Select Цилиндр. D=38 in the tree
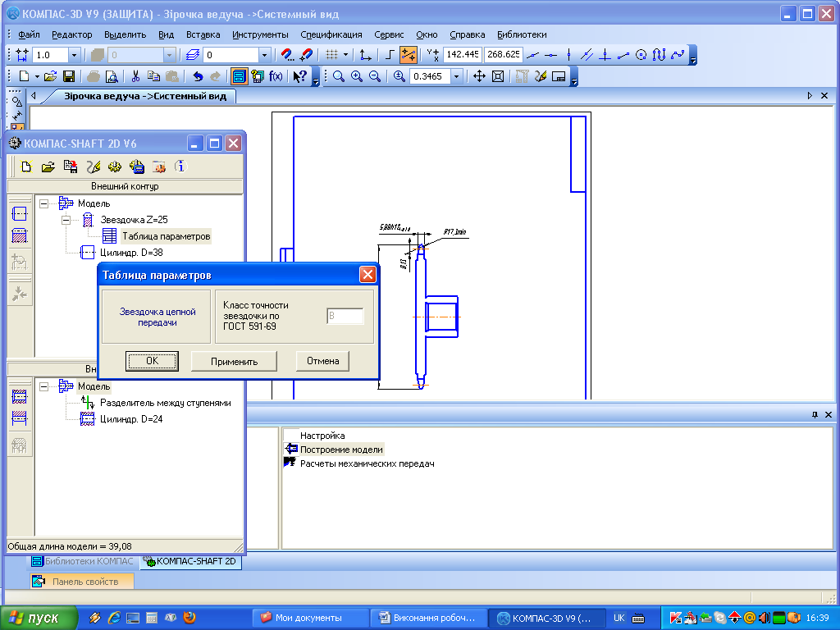Image resolution: width=840 pixels, height=630 pixels. pos(131,253)
